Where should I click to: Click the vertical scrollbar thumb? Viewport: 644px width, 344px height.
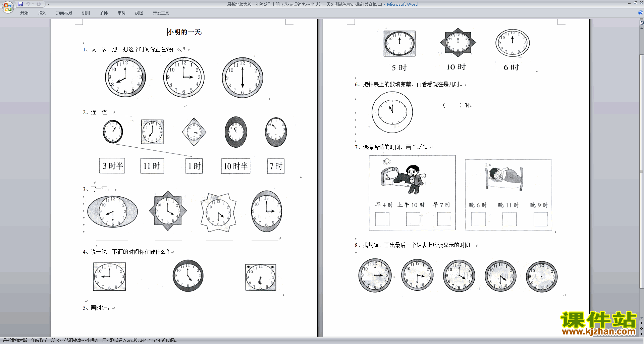tap(641, 171)
